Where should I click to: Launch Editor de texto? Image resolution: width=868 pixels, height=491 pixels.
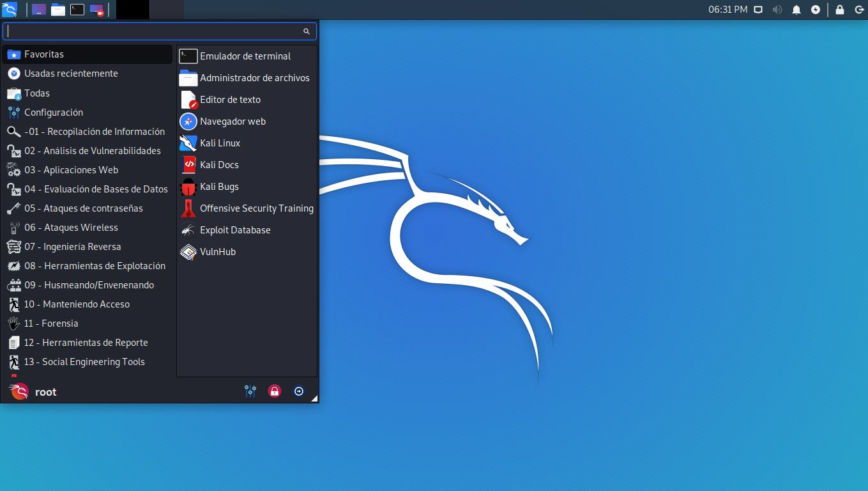coord(247,100)
